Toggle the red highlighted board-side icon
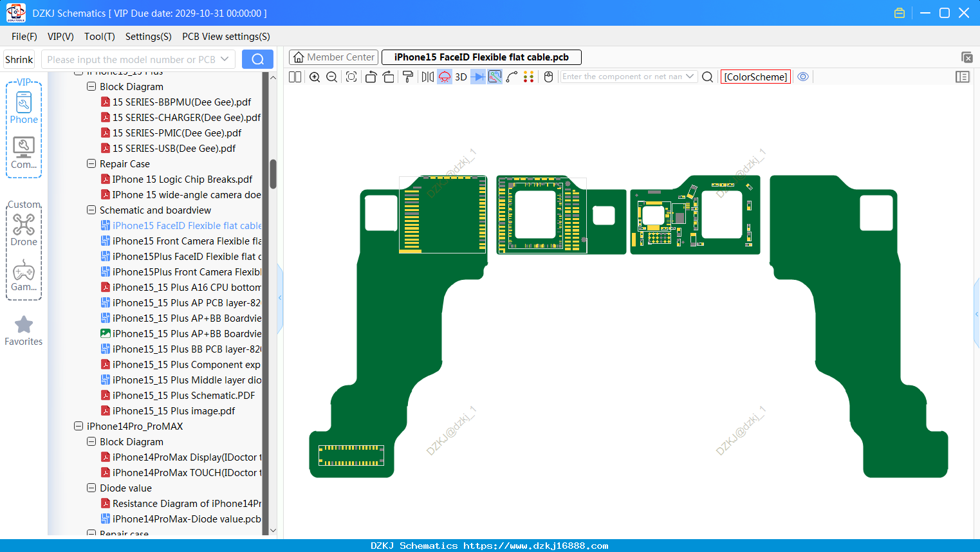This screenshot has height=552, width=980. 445,77
